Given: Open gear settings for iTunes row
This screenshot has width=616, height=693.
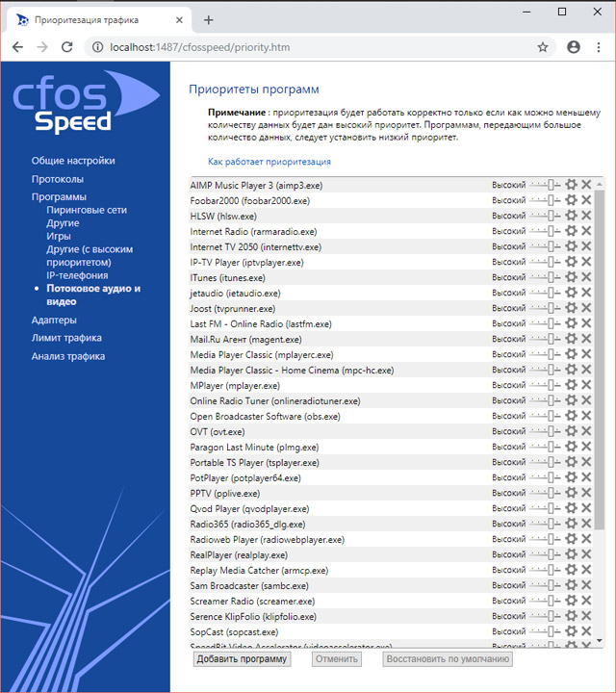Looking at the screenshot, I should tap(571, 277).
